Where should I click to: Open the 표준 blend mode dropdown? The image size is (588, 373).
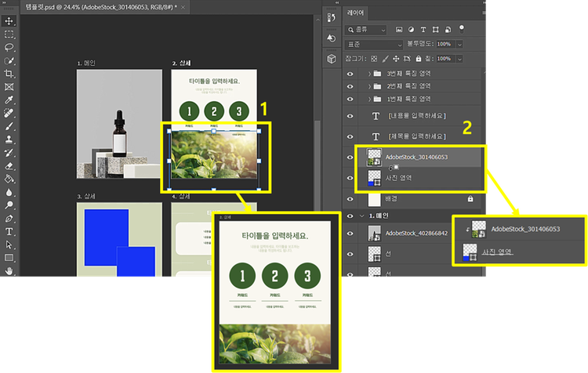tap(374, 45)
